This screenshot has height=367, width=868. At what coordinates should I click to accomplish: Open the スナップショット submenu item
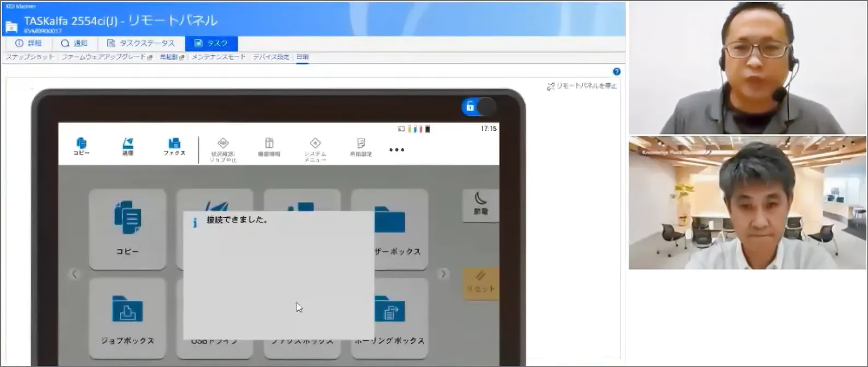click(30, 57)
